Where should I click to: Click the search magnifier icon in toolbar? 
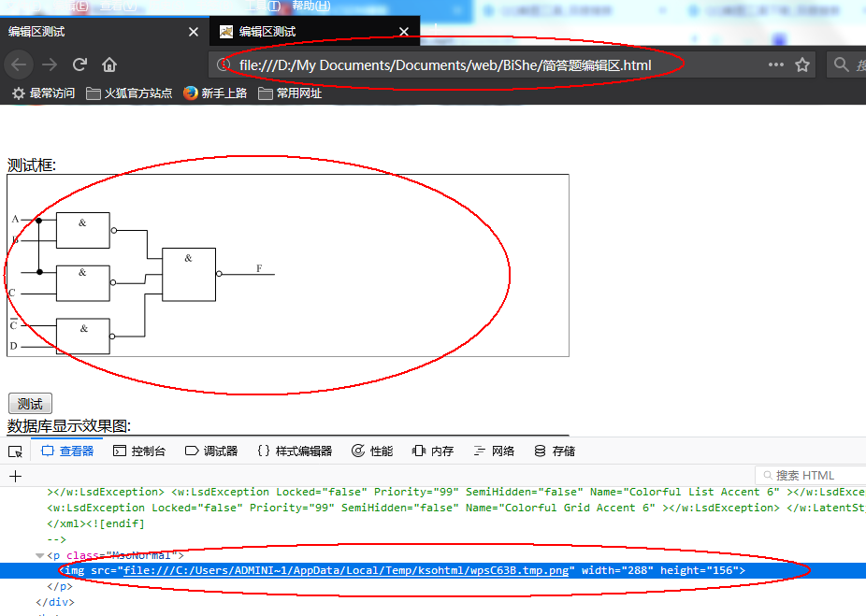841,64
